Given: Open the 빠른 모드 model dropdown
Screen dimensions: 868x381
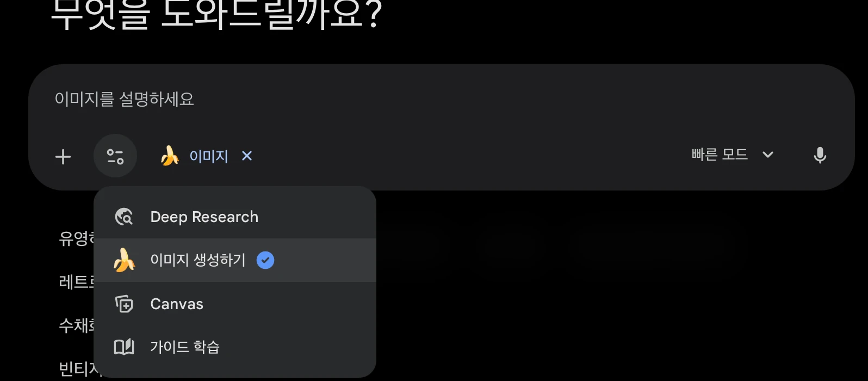Looking at the screenshot, I should pyautogui.click(x=720, y=155).
